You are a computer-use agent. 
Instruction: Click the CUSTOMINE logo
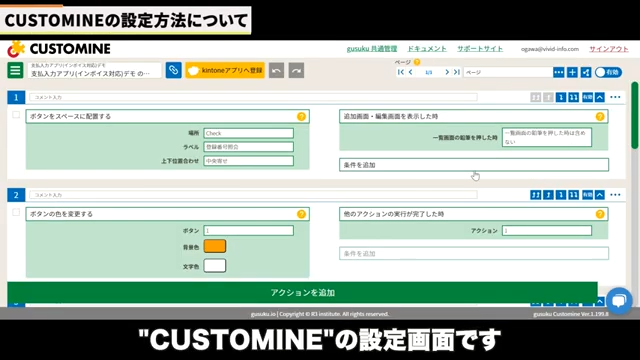click(59, 49)
